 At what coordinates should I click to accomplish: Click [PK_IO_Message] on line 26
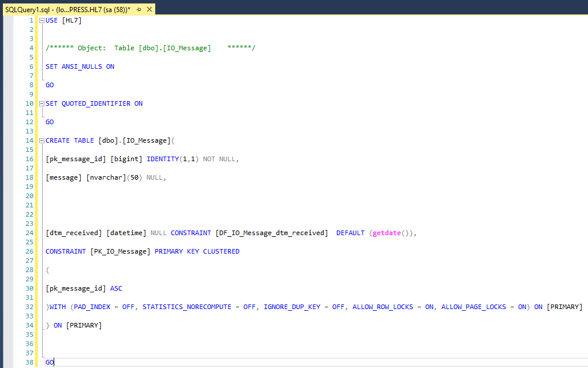coord(121,251)
